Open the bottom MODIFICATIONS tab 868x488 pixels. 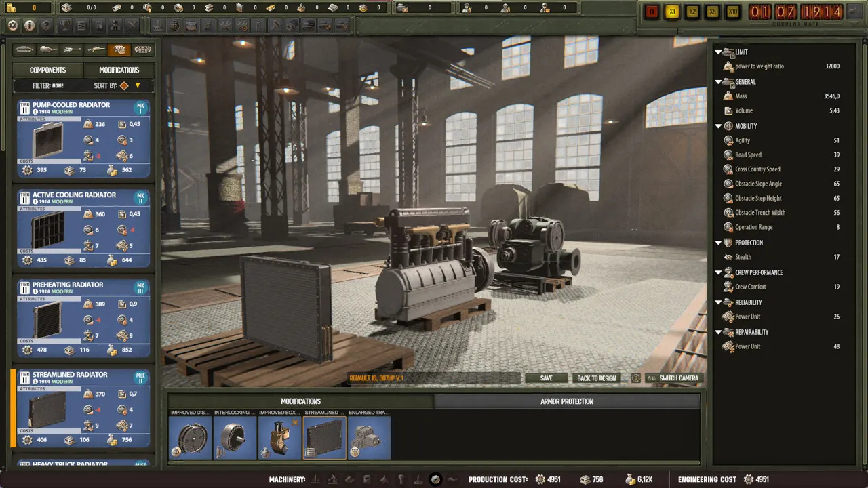tap(300, 401)
